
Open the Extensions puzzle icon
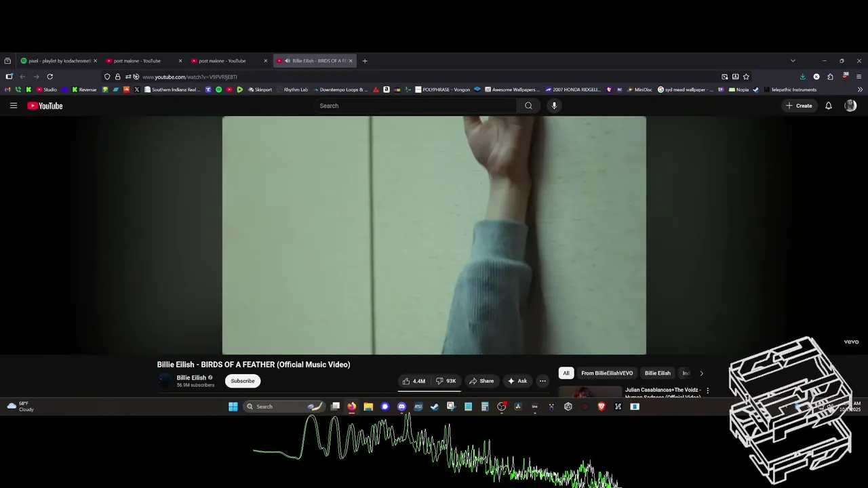tap(830, 77)
